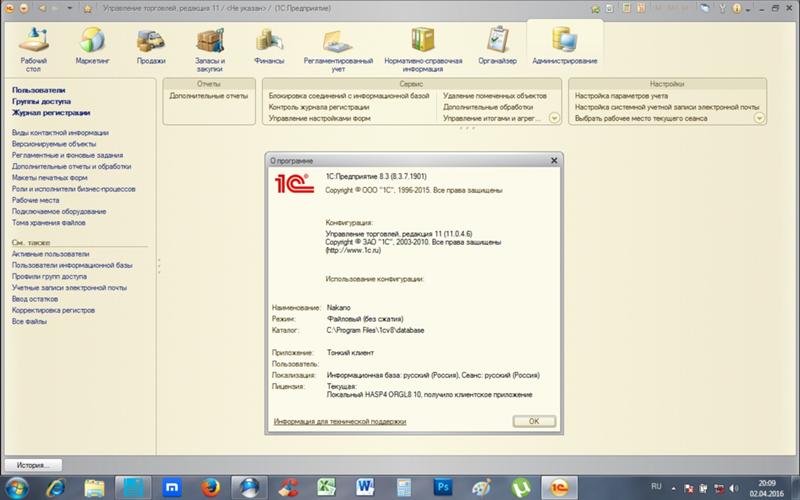Click the RU language indicator
The height and width of the screenshot is (500, 800).
point(657,486)
